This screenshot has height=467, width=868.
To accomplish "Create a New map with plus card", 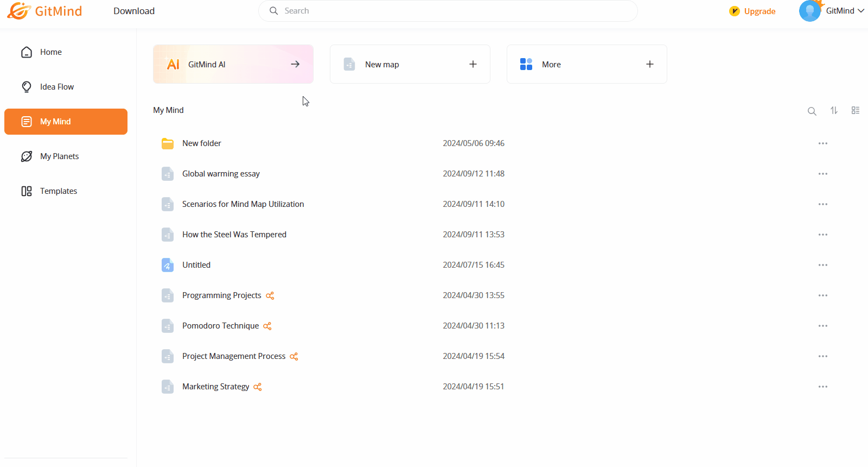I will [410, 64].
